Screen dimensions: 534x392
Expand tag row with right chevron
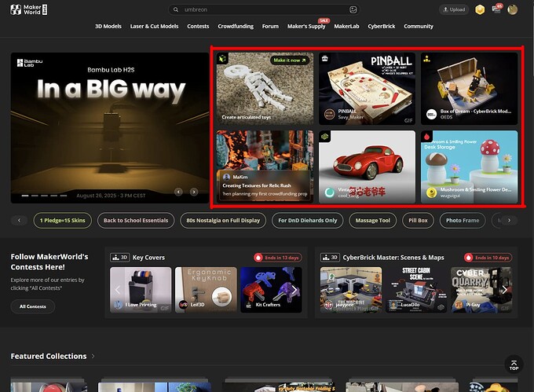tap(509, 220)
